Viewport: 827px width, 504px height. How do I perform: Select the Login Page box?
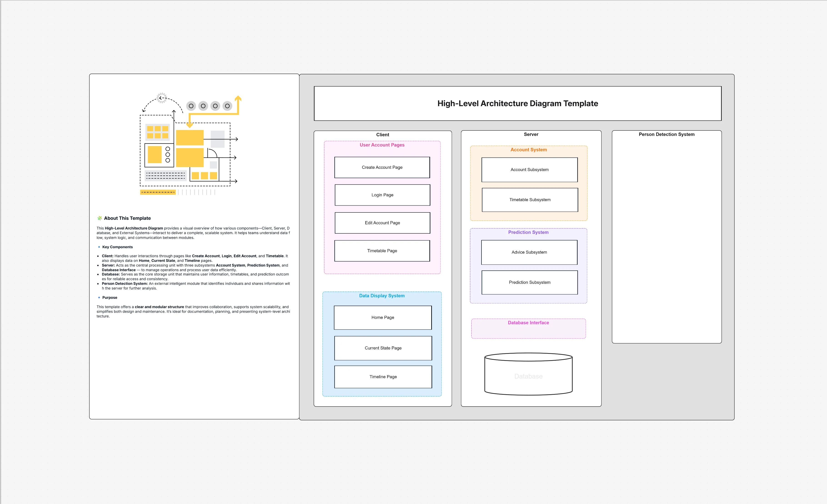tap(382, 195)
